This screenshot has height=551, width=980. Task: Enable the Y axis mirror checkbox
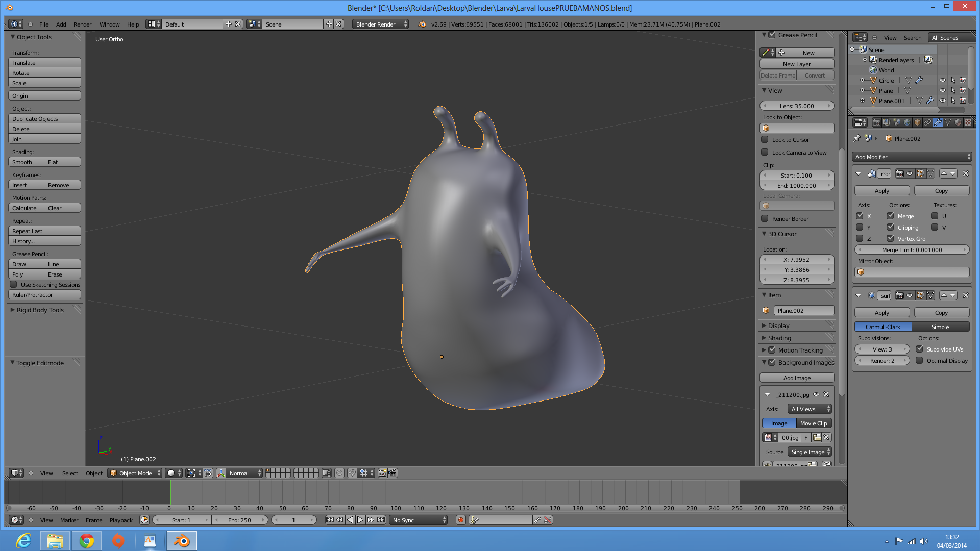860,227
